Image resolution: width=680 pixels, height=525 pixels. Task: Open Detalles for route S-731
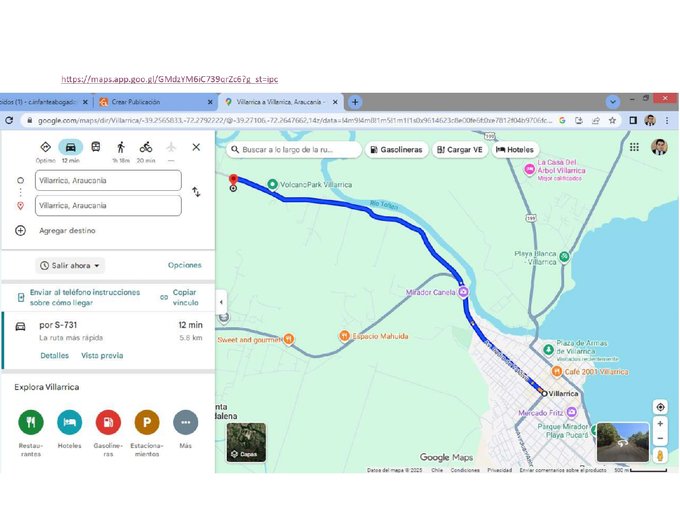tap(54, 355)
